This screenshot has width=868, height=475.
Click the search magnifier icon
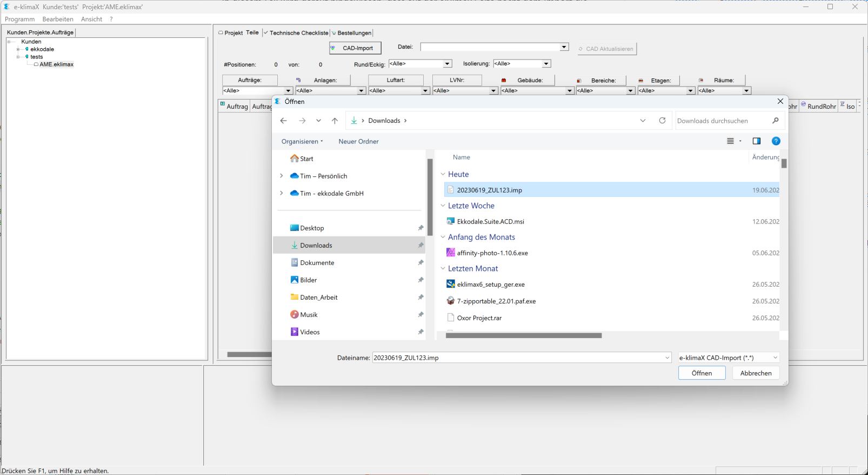click(776, 121)
